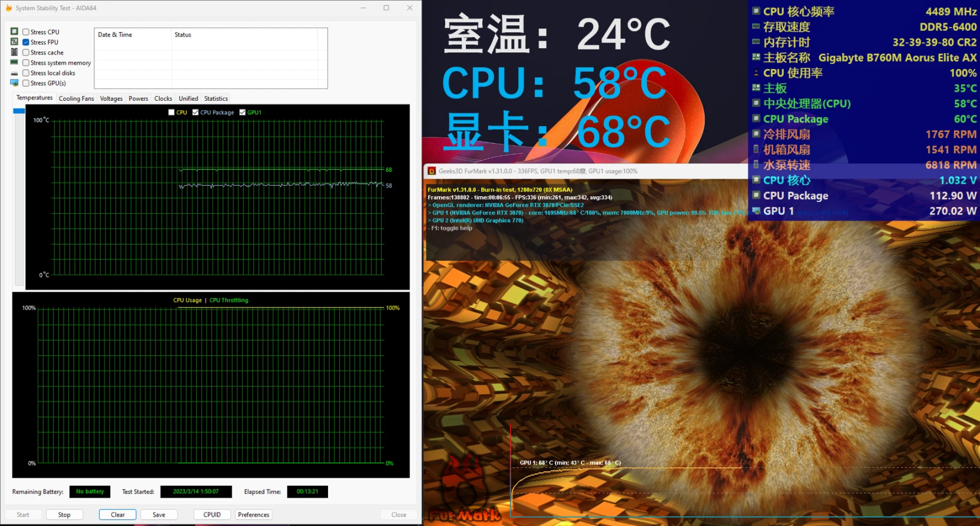
Task: Click the chip icon beside Stress cache
Action: [14, 52]
